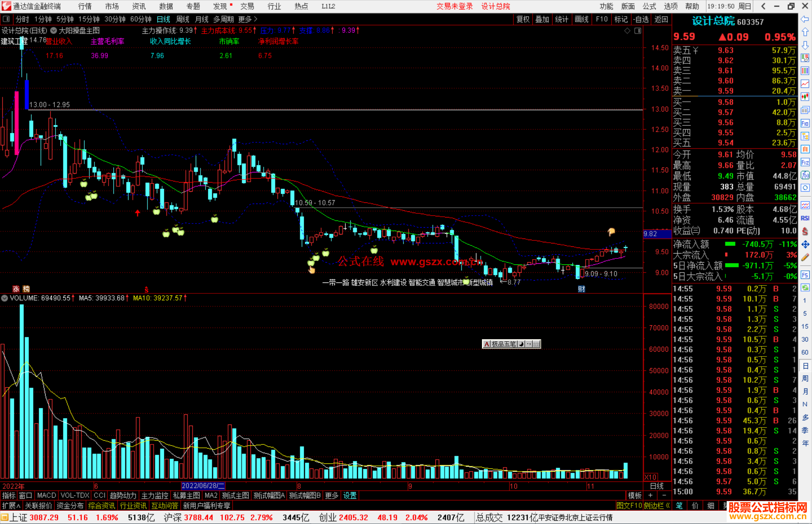Expand the 扩展 panel at bottom left
812x524 pixels.
coord(11,506)
